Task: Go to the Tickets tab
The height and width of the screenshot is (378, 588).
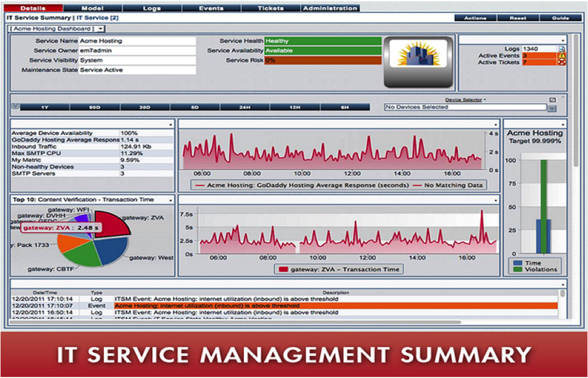Action: (271, 8)
